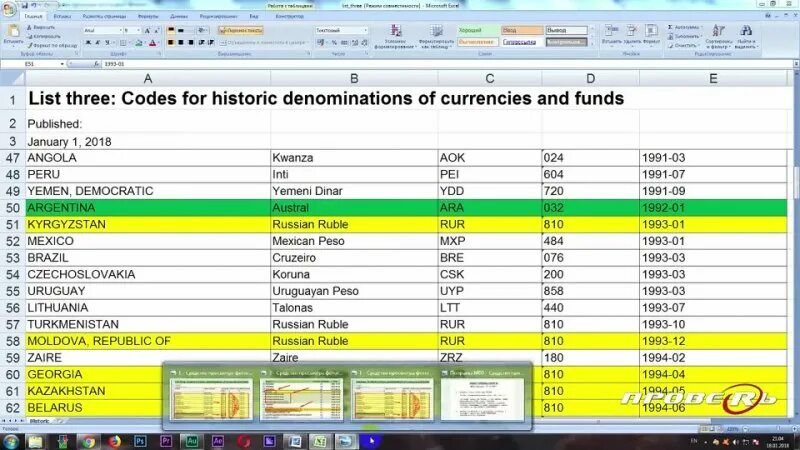Click the fill color bucket icon
The image size is (800, 450).
pos(139,43)
